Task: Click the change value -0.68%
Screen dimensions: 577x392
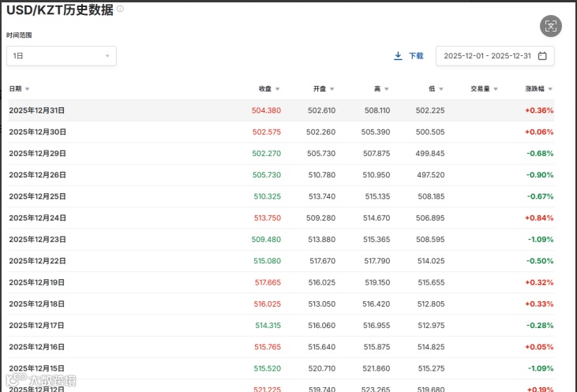Action: coord(540,153)
